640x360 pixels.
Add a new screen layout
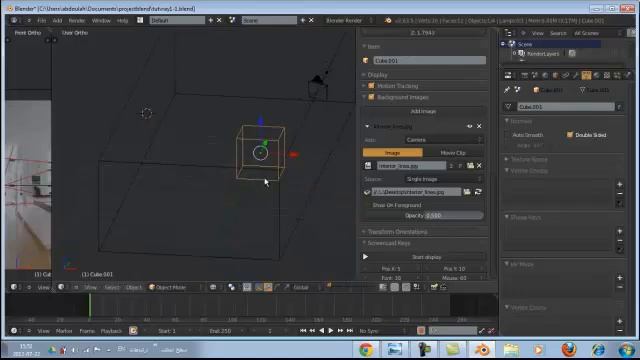211,20
